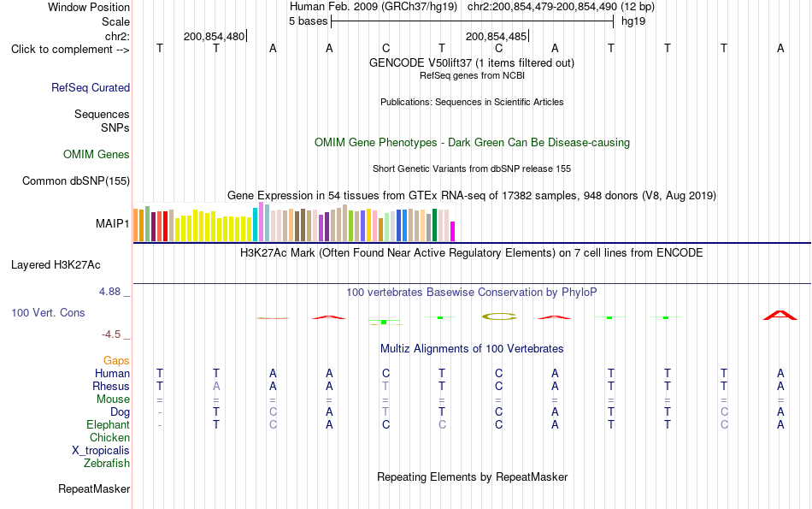
Task: Select the Human alignment row label
Action: (x=112, y=373)
